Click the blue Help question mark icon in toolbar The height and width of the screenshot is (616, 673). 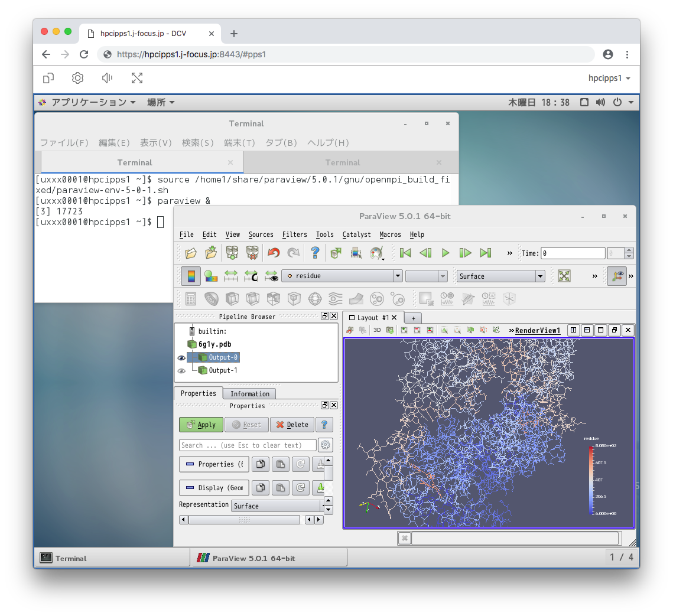click(x=315, y=253)
